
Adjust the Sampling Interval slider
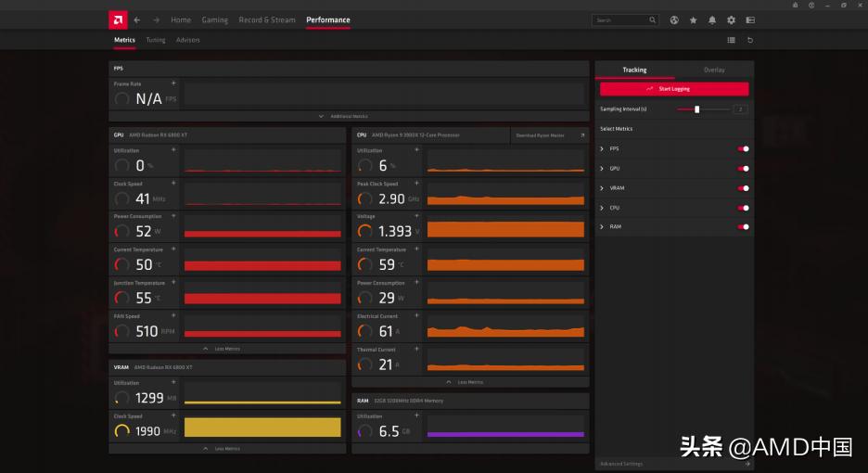click(697, 109)
